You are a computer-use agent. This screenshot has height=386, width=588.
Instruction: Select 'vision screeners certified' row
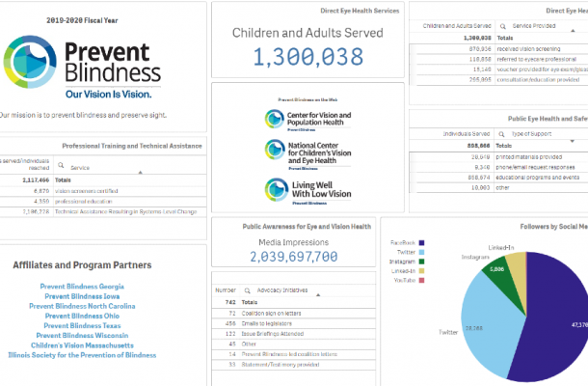pos(103,191)
